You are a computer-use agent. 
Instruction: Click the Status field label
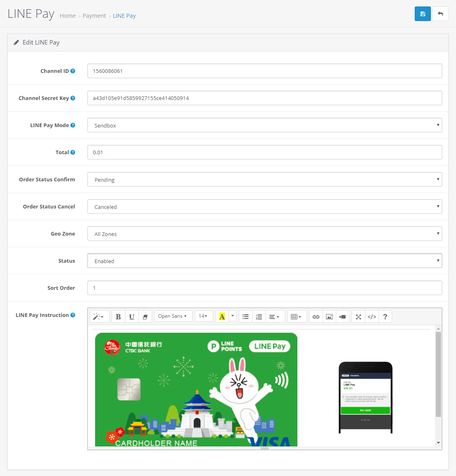[x=66, y=261]
